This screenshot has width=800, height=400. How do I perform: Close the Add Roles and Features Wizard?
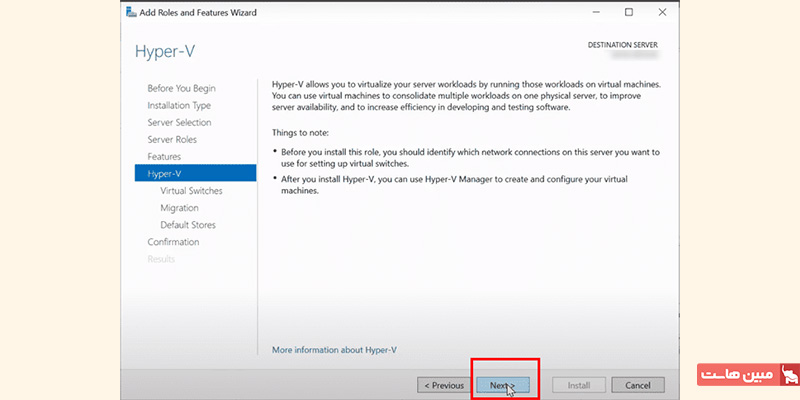click(x=662, y=12)
